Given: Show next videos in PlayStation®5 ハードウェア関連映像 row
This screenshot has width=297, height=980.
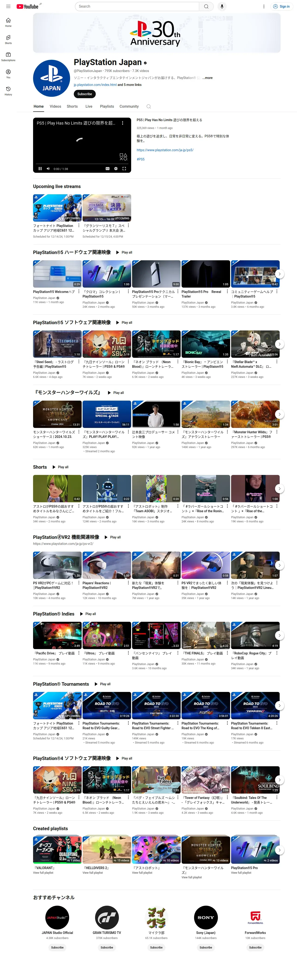Looking at the screenshot, I should (279, 274).
